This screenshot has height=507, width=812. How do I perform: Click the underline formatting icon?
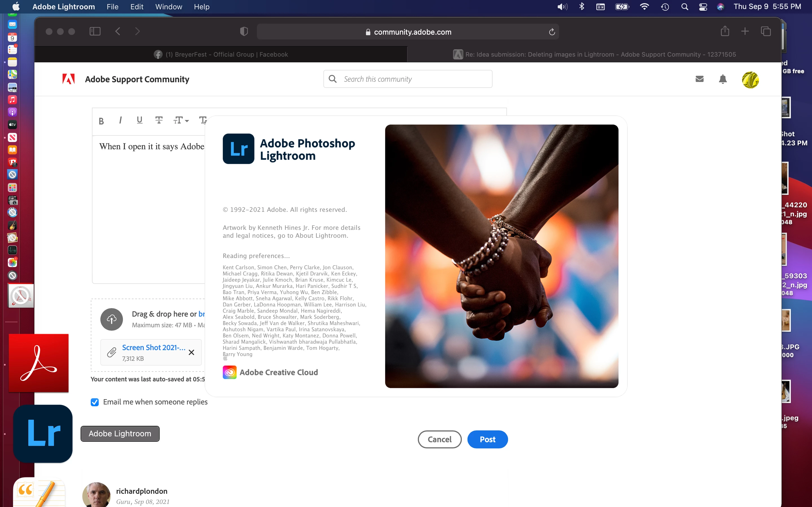pos(140,120)
